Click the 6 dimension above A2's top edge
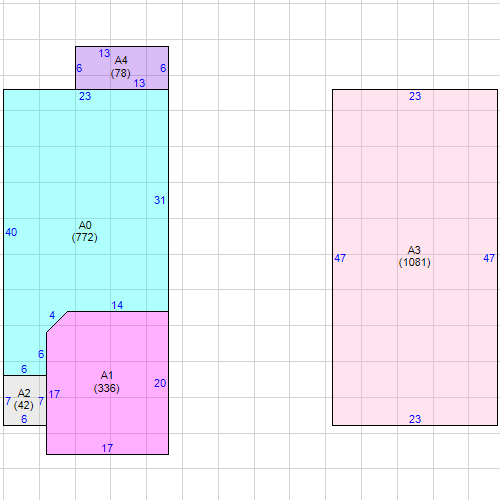Image resolution: width=500 pixels, height=500 pixels. pos(24,369)
